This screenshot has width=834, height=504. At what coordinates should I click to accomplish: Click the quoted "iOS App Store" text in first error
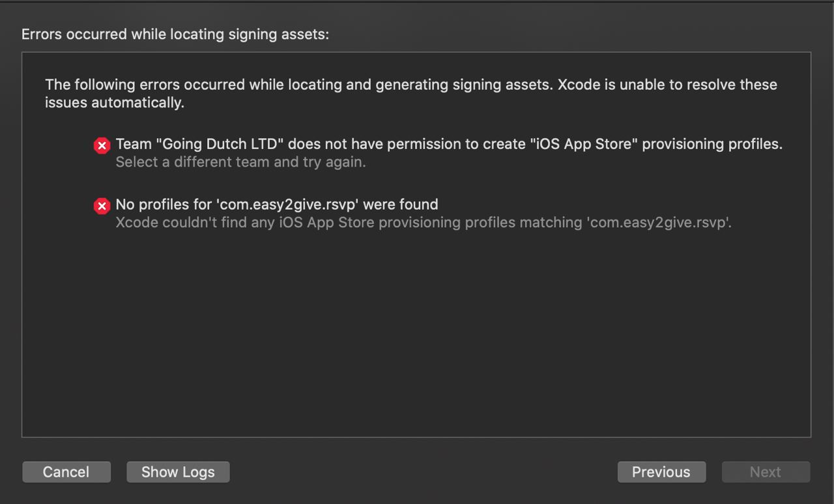pos(582,144)
